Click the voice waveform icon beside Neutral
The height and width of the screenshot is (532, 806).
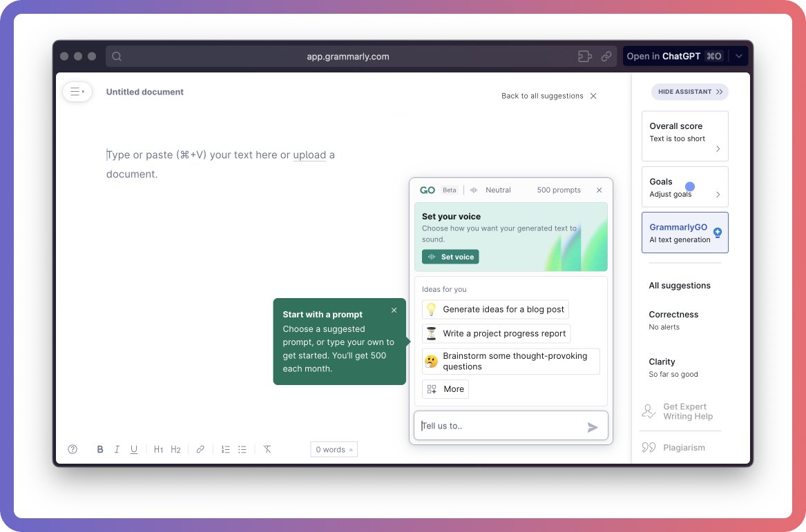474,190
